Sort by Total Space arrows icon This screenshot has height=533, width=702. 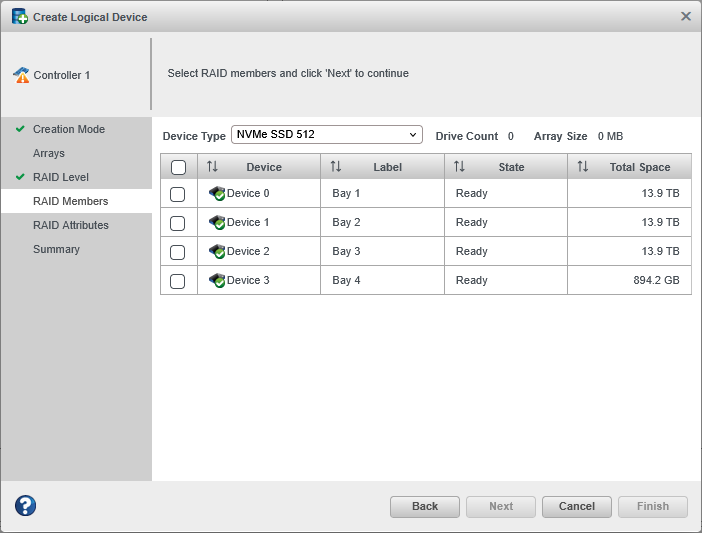[x=583, y=167]
